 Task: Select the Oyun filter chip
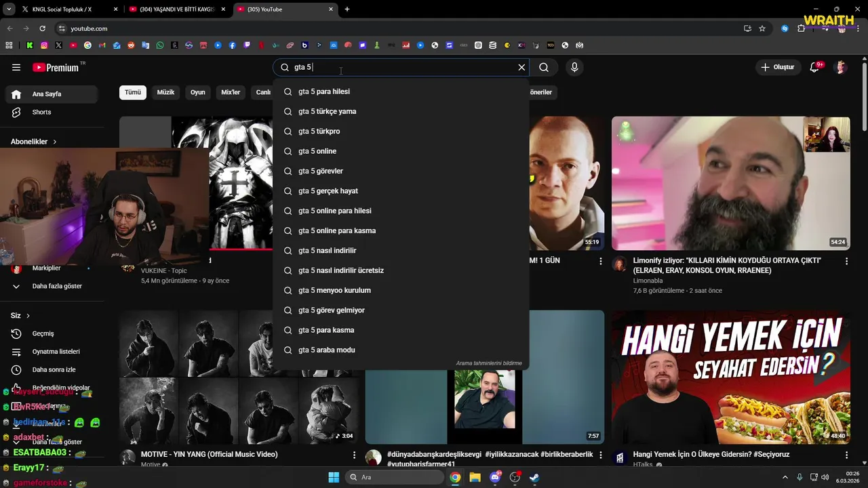197,92
